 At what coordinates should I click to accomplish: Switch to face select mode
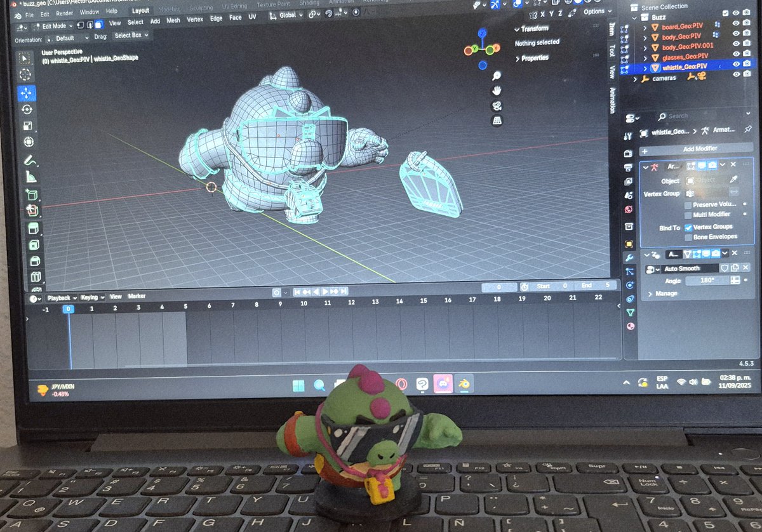click(98, 25)
